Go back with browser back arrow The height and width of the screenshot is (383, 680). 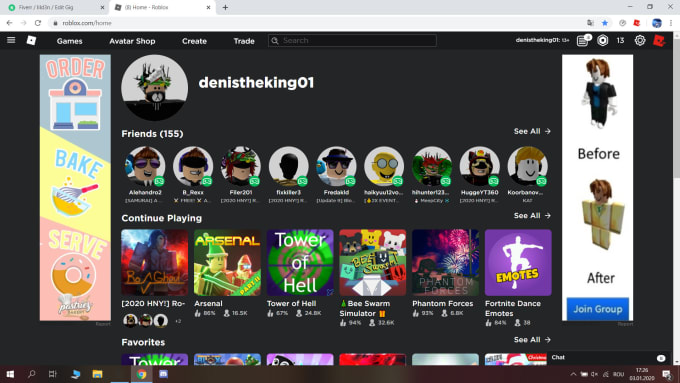[10, 23]
